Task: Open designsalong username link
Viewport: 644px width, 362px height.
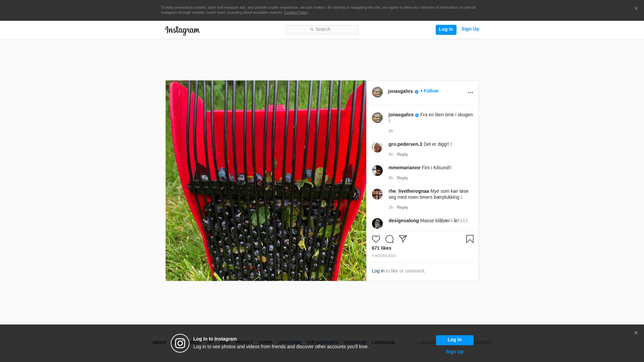Action: click(x=404, y=221)
